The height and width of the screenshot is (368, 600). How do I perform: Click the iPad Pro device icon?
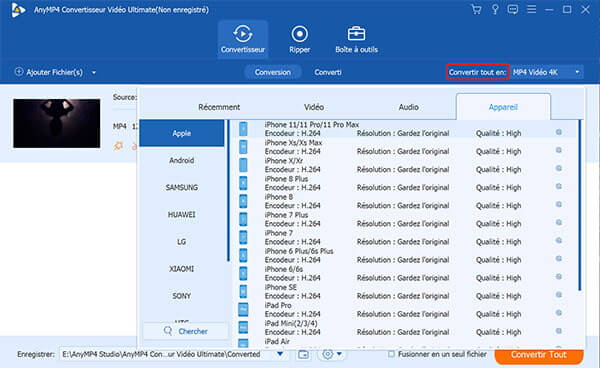coord(243,309)
